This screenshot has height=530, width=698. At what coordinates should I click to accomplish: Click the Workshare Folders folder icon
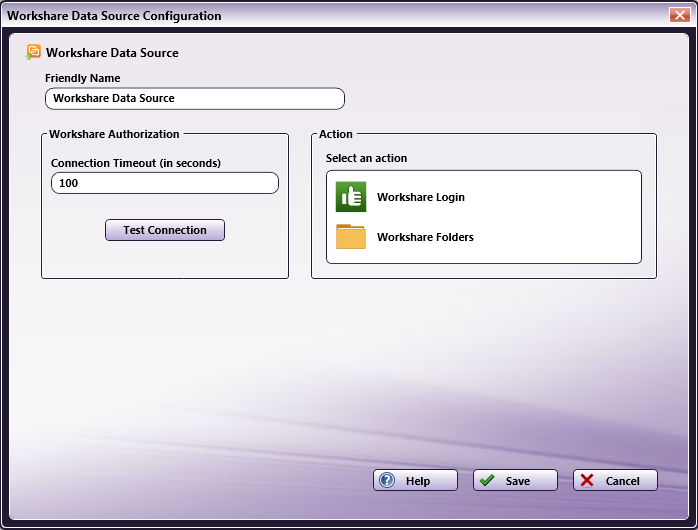coord(351,236)
